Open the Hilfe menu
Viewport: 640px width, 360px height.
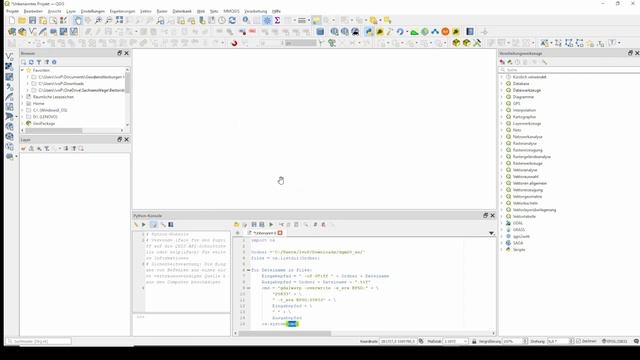[x=276, y=11]
